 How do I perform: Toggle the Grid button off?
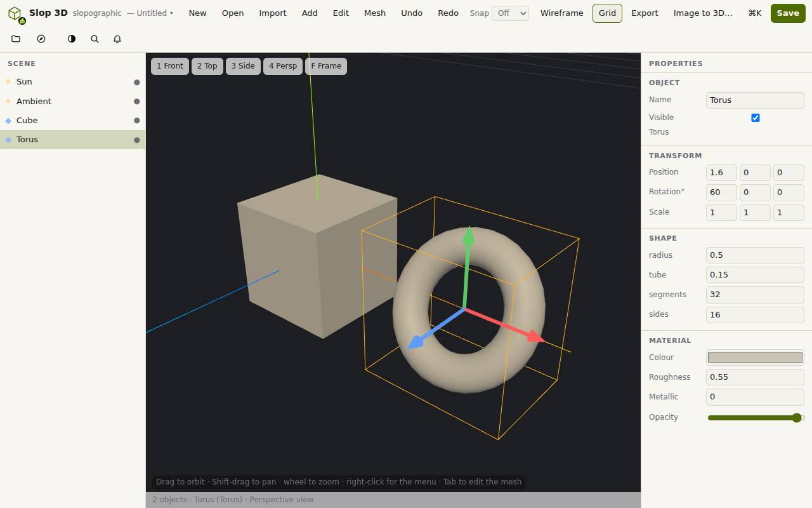(x=607, y=13)
